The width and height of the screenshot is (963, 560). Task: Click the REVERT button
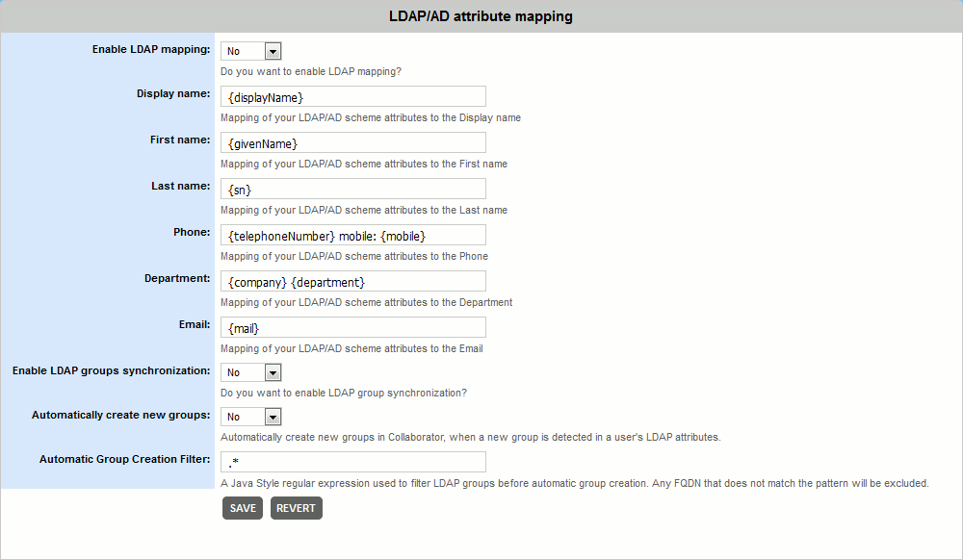click(296, 508)
